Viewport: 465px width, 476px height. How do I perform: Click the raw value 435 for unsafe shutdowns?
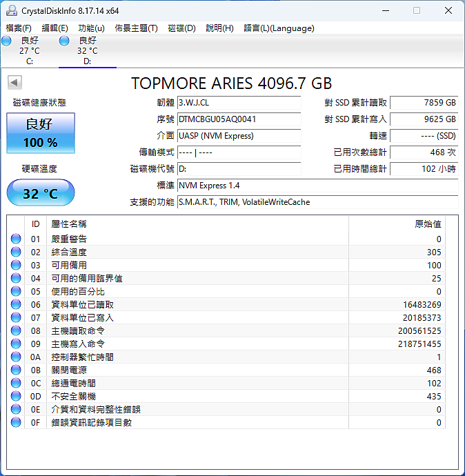click(x=434, y=396)
